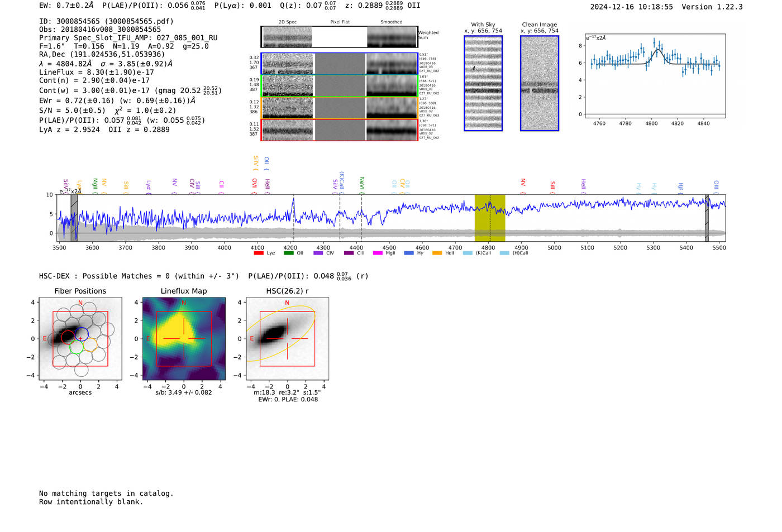Click the yellow ellipse in the HSC image
The height and width of the screenshot is (532, 782).
pyautogui.click(x=280, y=333)
